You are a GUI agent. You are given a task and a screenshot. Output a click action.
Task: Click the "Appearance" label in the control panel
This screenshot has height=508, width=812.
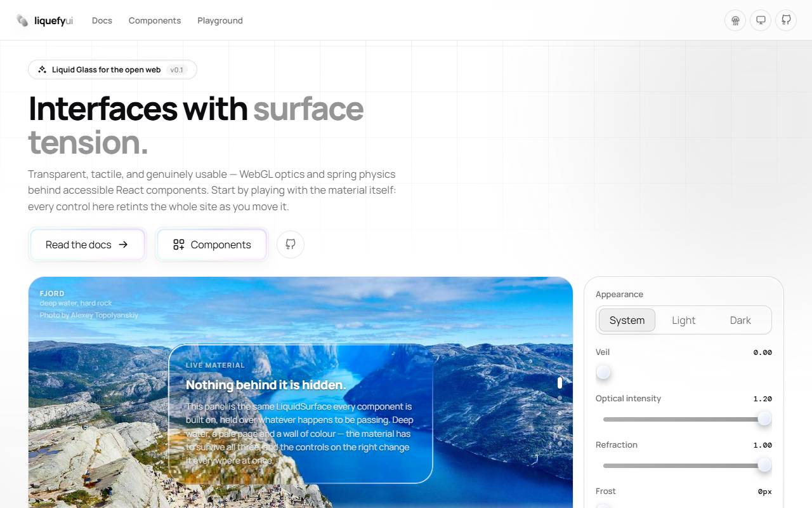click(619, 294)
